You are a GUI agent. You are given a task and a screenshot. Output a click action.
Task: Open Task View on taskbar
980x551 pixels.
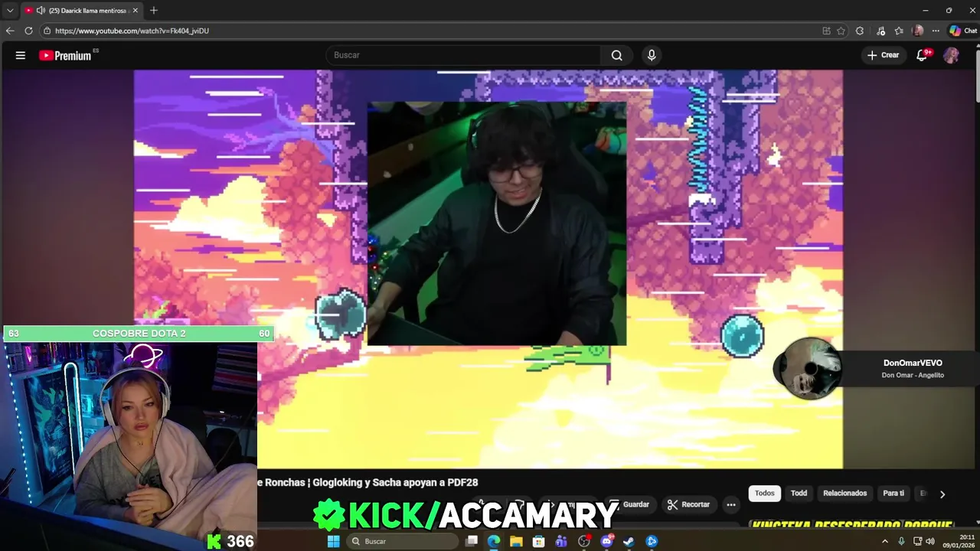point(472,541)
